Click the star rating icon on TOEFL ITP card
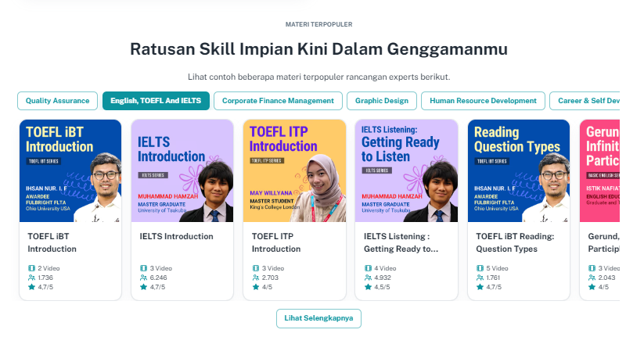 (255, 287)
